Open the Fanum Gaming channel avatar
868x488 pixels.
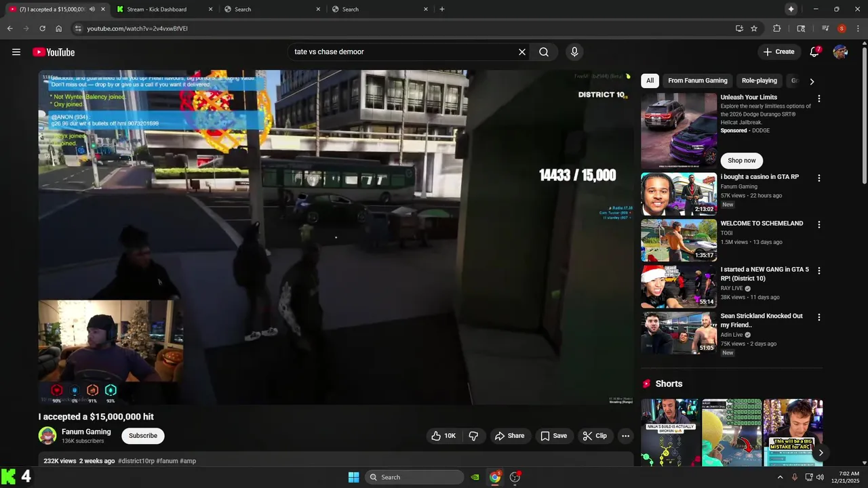tap(47, 436)
